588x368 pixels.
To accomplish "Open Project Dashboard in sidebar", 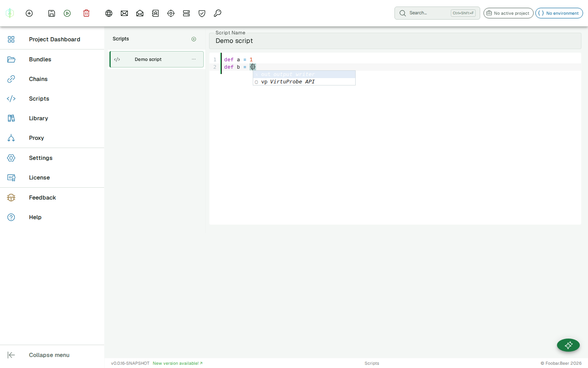I will click(x=52, y=39).
